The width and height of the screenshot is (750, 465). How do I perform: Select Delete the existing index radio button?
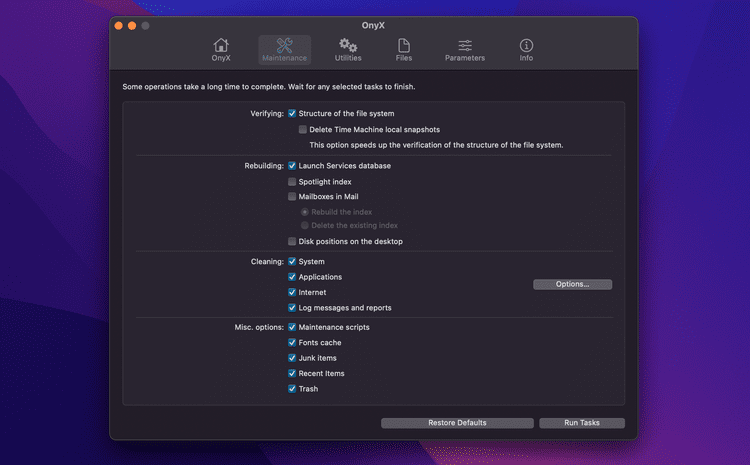304,225
